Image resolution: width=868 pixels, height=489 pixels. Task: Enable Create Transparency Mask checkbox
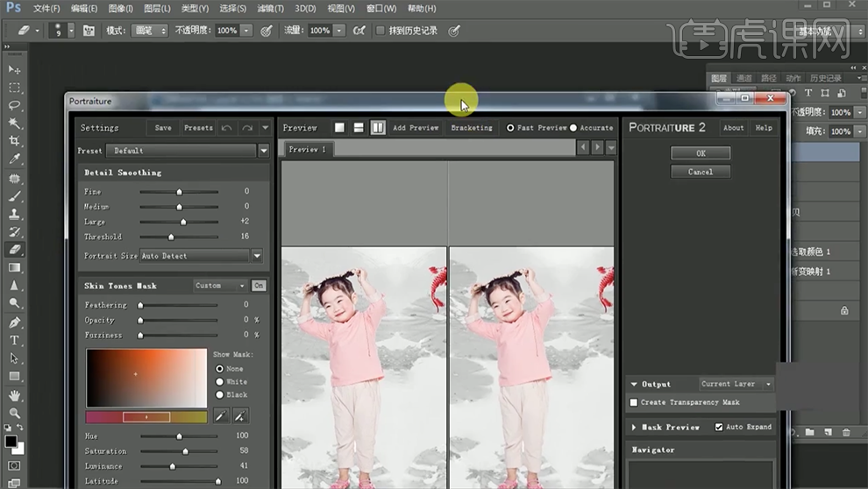[x=634, y=402]
